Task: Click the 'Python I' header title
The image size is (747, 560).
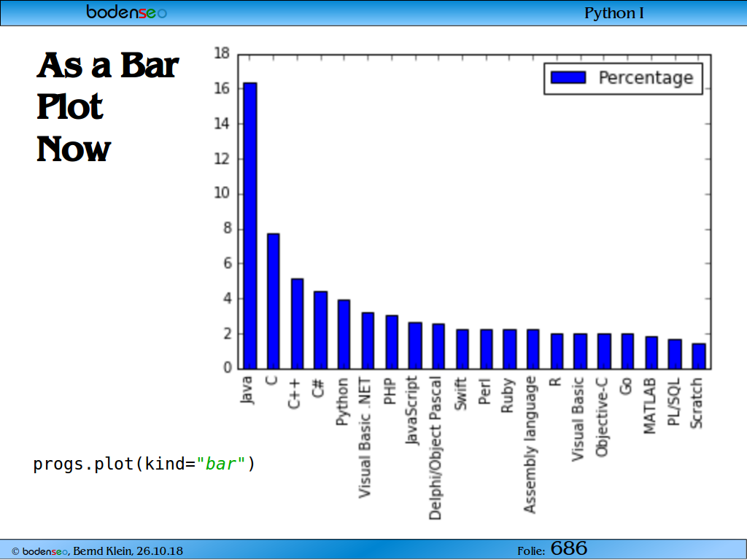Action: [614, 13]
